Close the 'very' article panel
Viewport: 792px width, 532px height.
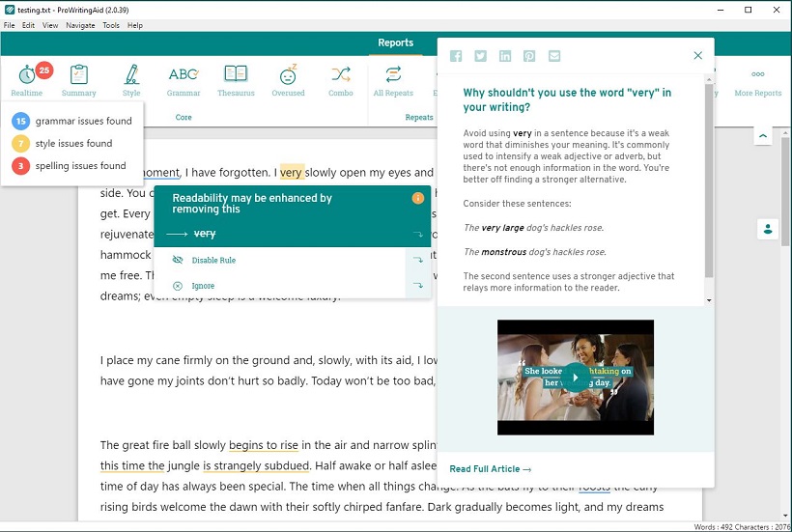697,56
